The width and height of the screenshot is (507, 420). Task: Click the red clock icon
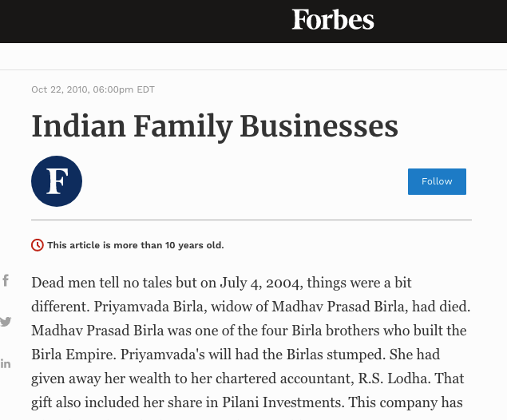tap(38, 245)
